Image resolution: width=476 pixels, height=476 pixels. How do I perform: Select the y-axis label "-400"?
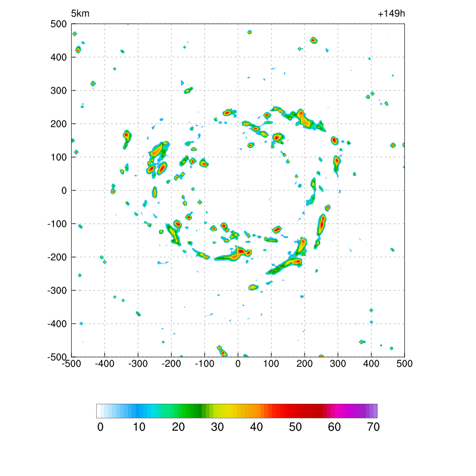point(57,324)
